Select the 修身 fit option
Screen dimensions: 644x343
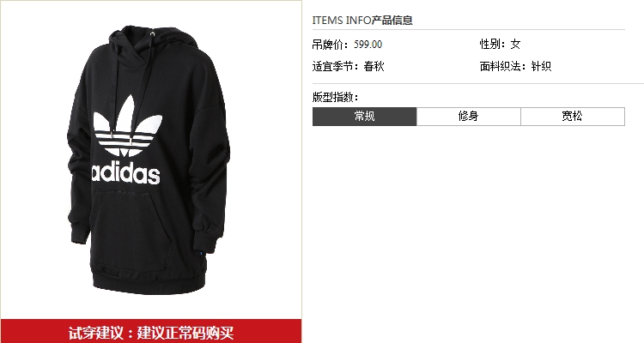coord(469,117)
